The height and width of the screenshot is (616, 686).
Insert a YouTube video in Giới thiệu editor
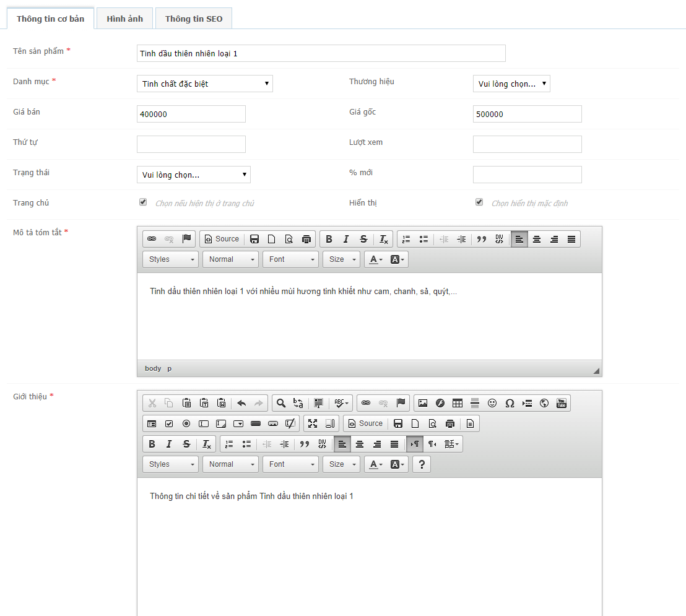(x=562, y=403)
